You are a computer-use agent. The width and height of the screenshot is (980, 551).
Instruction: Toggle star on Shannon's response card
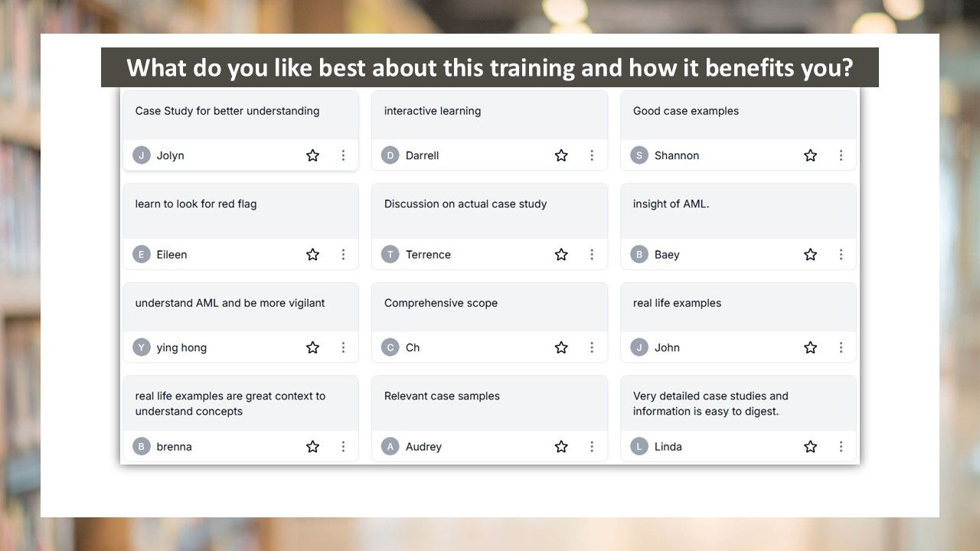pos(810,155)
